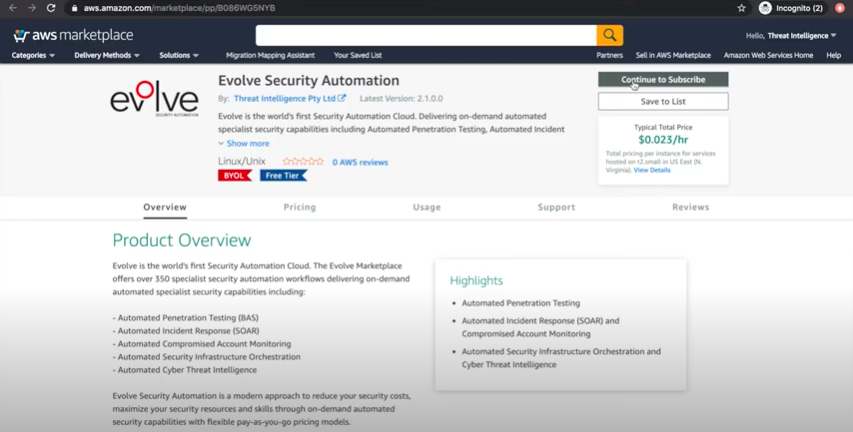Click the padlock site info icon
This screenshot has width=853, height=432.
(x=75, y=8)
